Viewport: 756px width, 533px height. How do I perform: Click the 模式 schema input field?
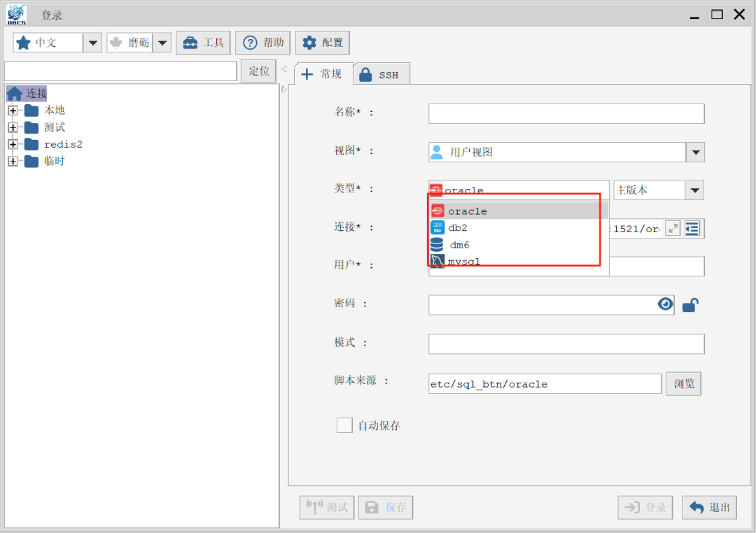coord(566,344)
